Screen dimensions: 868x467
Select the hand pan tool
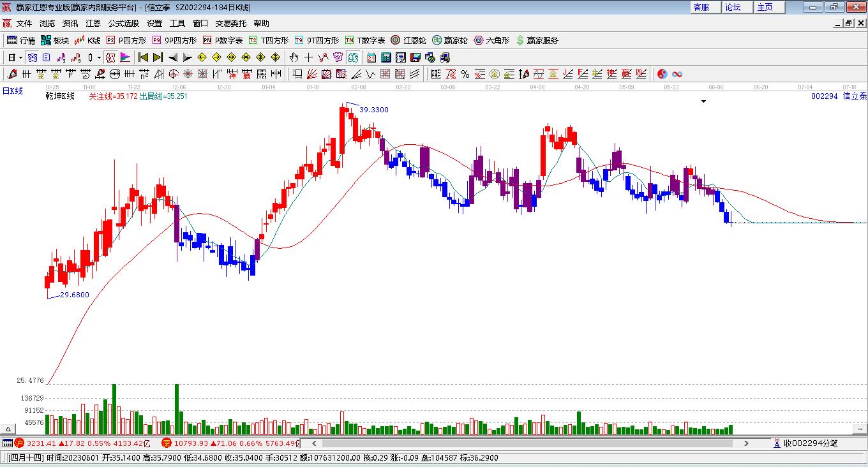pos(294,57)
